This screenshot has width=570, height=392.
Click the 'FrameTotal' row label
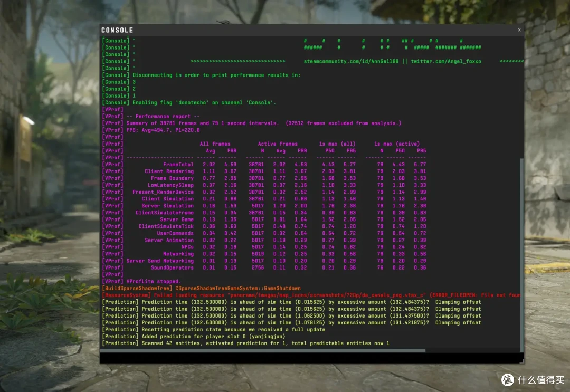tap(178, 165)
